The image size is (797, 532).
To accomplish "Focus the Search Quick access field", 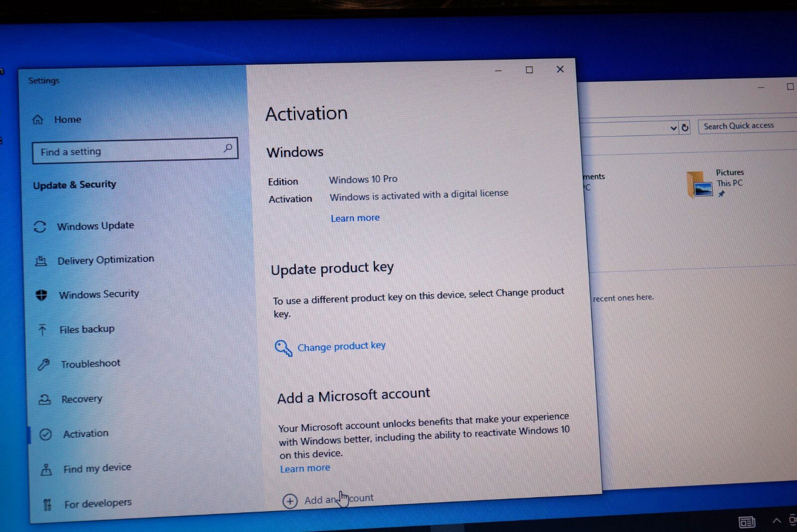I will pos(747,126).
